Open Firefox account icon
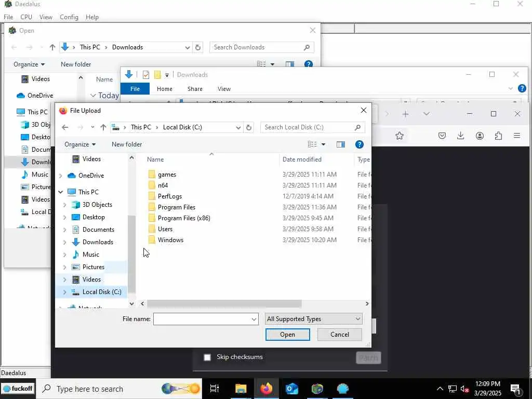This screenshot has height=399, width=532. click(x=480, y=136)
